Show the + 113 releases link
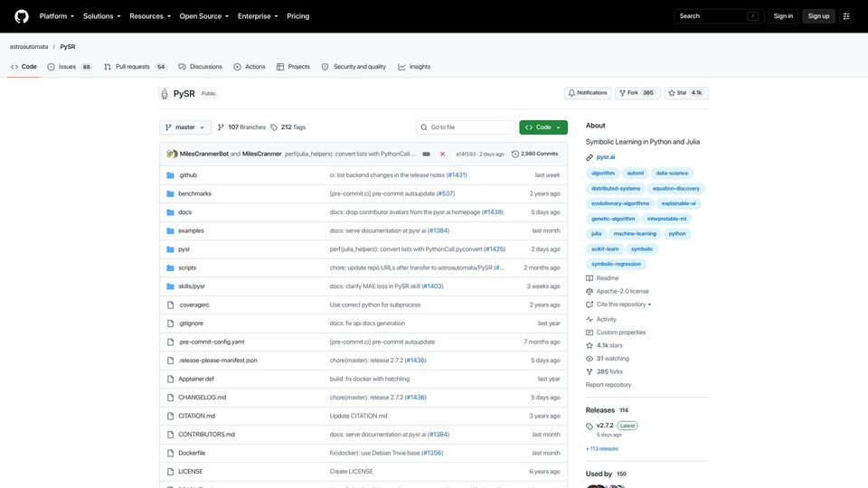 click(x=602, y=449)
